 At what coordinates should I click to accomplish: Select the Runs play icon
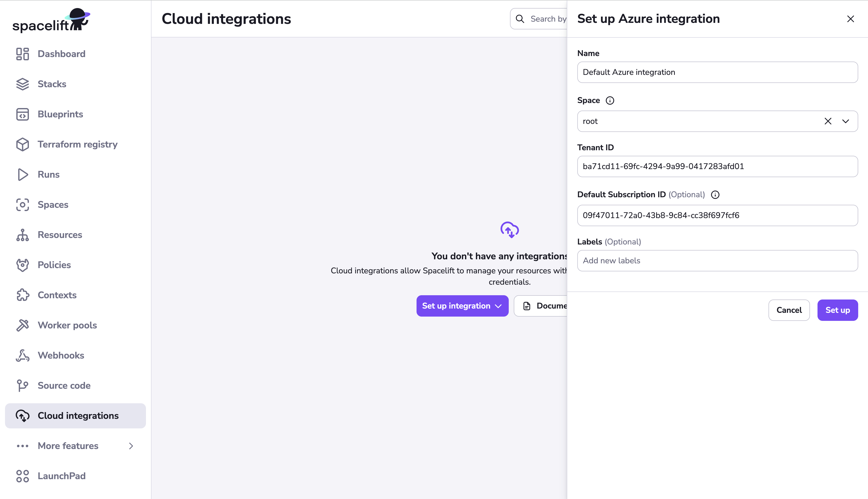pyautogui.click(x=23, y=174)
